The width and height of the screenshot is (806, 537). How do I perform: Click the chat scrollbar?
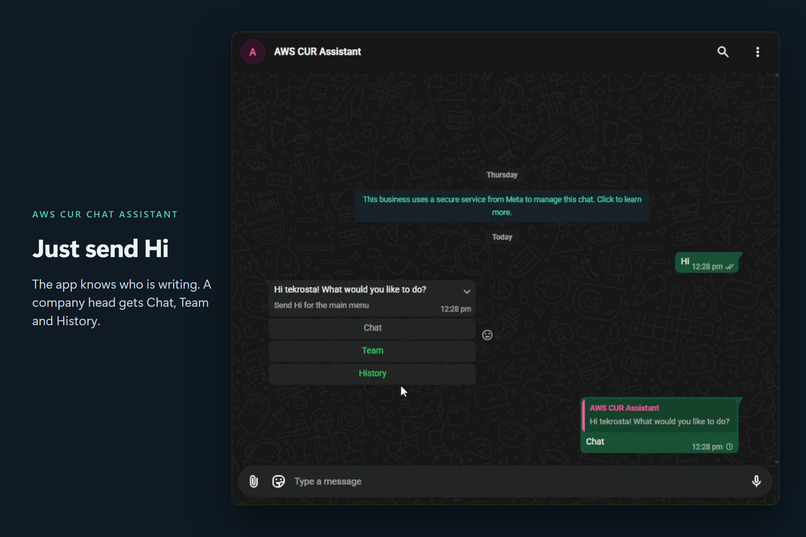point(776,268)
